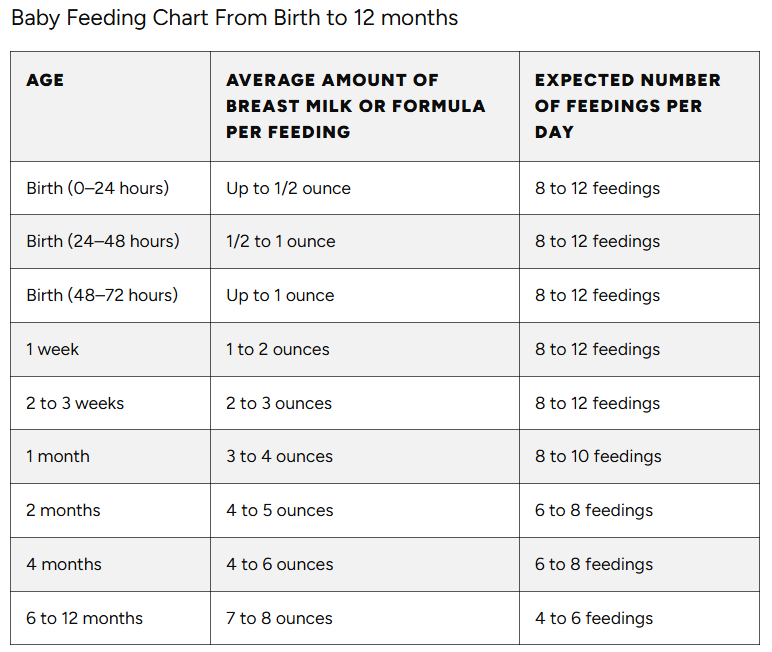This screenshot has height=652, width=772.
Task: Click the 4 to 5 ounces cell
Action: [x=279, y=510]
